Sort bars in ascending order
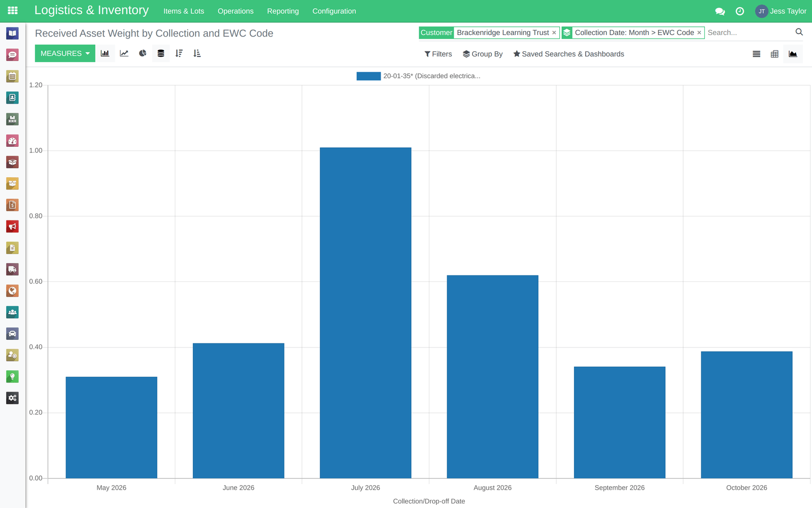Viewport: 812px width, 508px height. tap(197, 53)
